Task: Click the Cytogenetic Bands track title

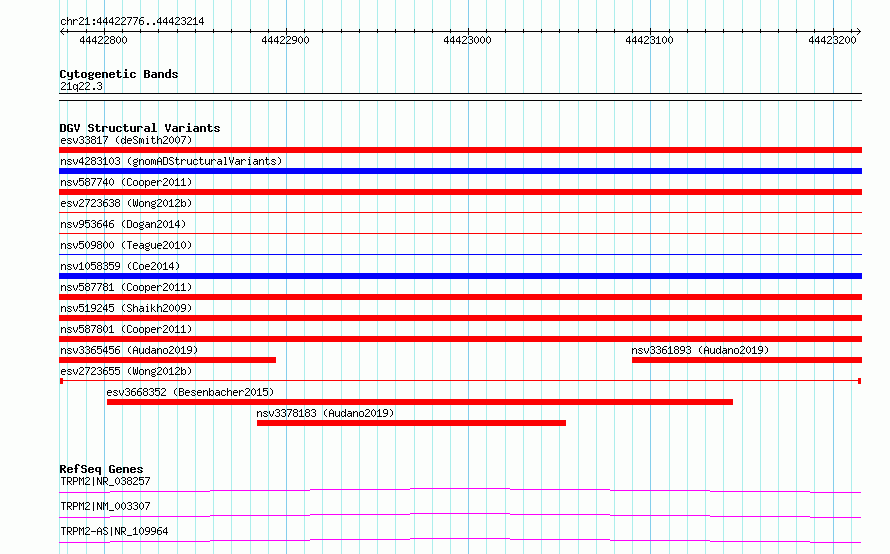Action: click(x=119, y=74)
